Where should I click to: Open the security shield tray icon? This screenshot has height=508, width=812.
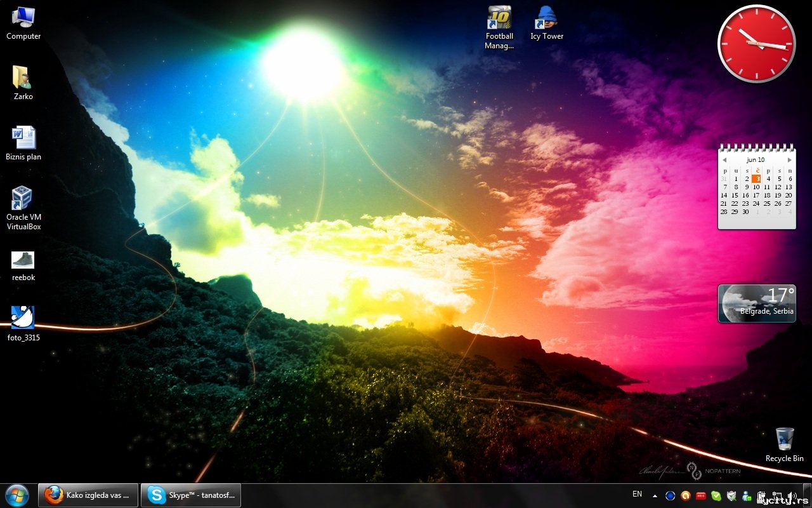click(731, 495)
